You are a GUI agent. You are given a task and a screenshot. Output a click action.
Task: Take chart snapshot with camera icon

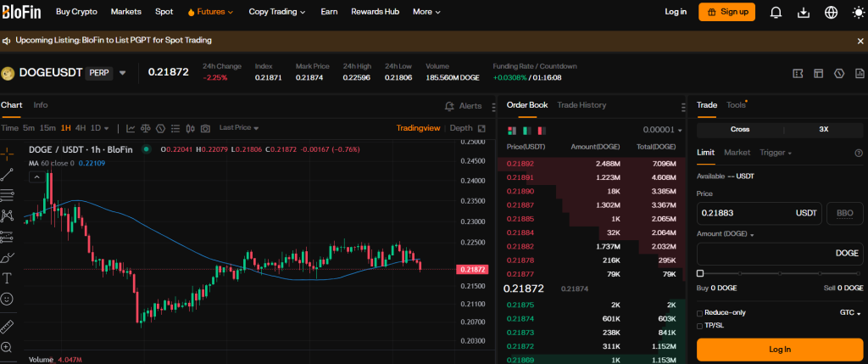tap(205, 128)
